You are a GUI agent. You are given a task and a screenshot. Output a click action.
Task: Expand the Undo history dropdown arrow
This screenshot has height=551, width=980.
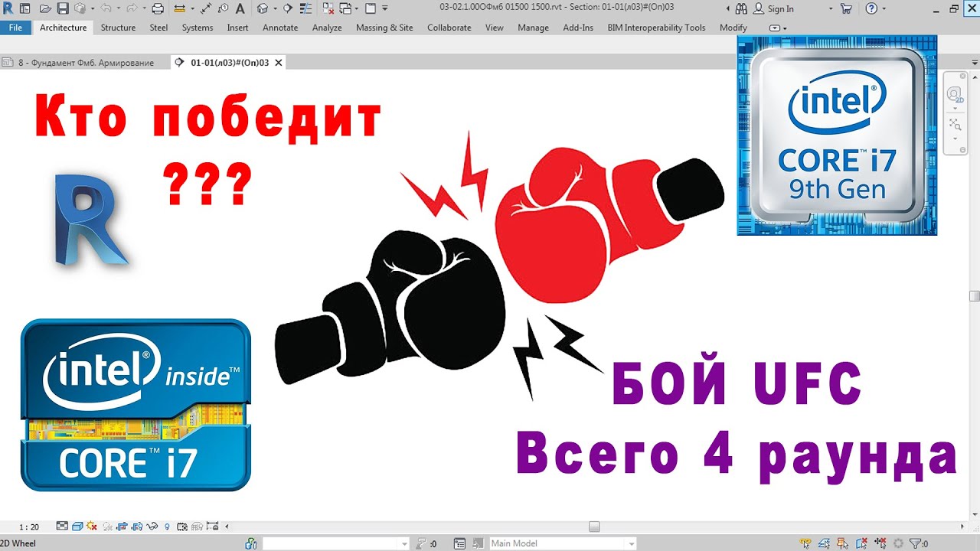pos(118,9)
